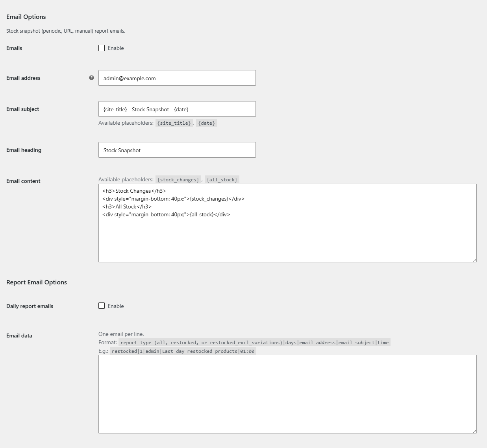Click the Enable label next to Emails
The width and height of the screenshot is (487, 448).
(116, 48)
